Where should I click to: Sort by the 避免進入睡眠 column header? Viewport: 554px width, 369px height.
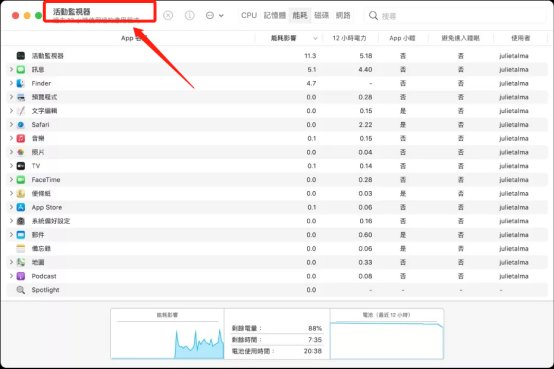pos(460,38)
